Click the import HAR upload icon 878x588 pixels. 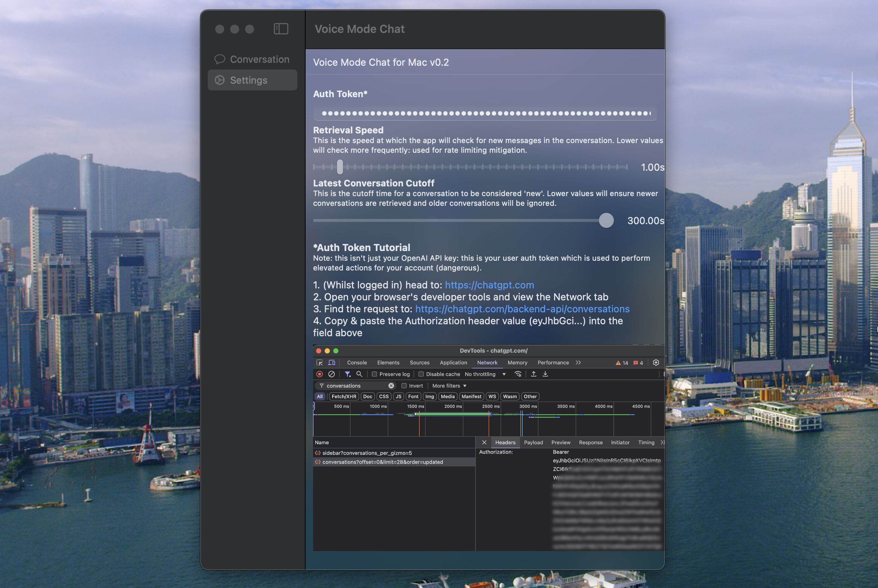click(533, 374)
